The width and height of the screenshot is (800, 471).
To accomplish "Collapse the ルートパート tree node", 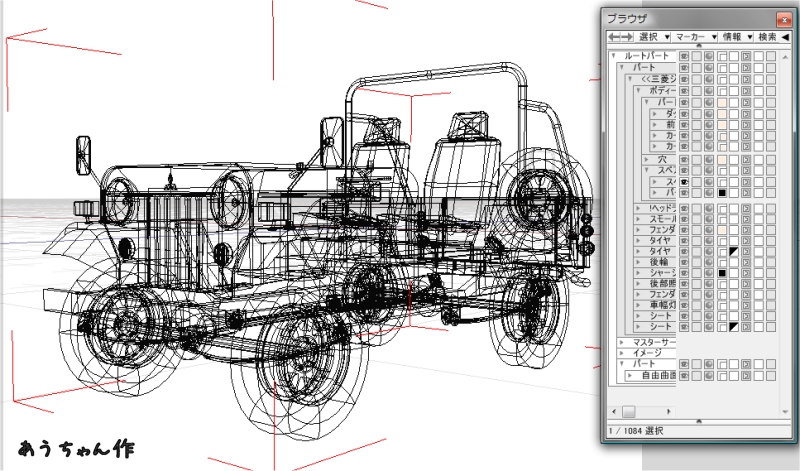I will tap(614, 56).
